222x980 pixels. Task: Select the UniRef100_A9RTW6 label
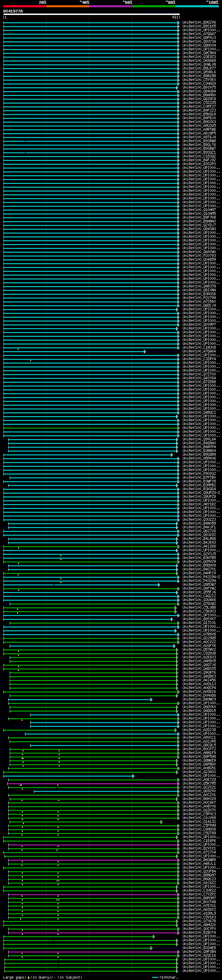click(199, 129)
